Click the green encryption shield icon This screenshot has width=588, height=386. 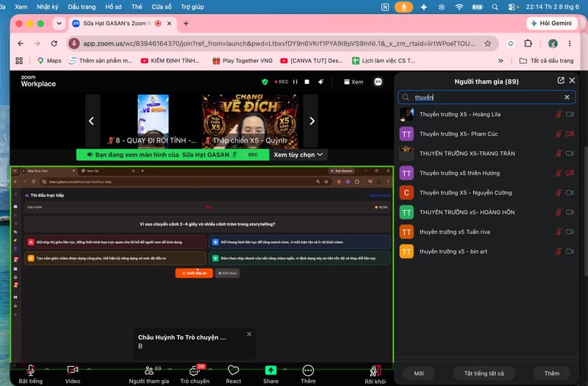click(265, 82)
